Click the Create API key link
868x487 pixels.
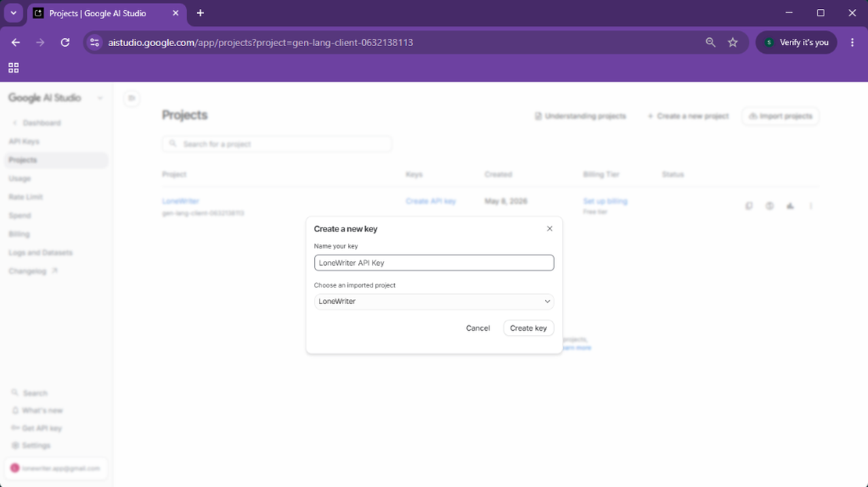point(430,201)
